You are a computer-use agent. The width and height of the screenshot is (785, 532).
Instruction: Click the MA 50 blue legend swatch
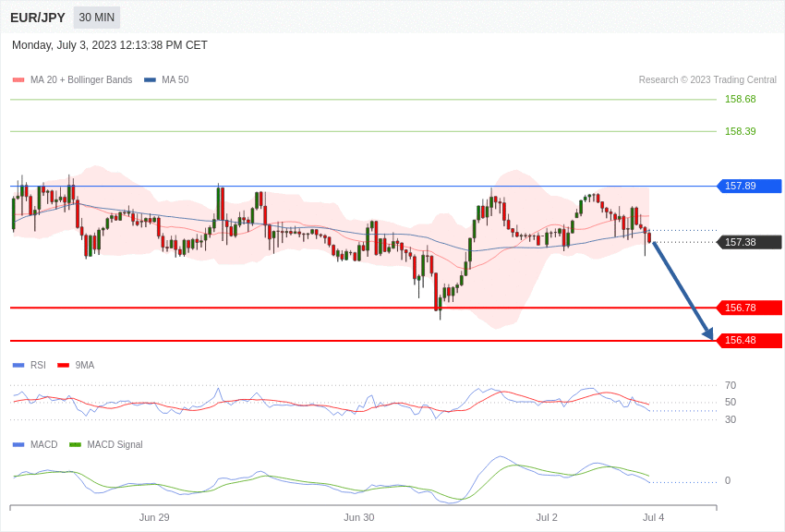150,80
